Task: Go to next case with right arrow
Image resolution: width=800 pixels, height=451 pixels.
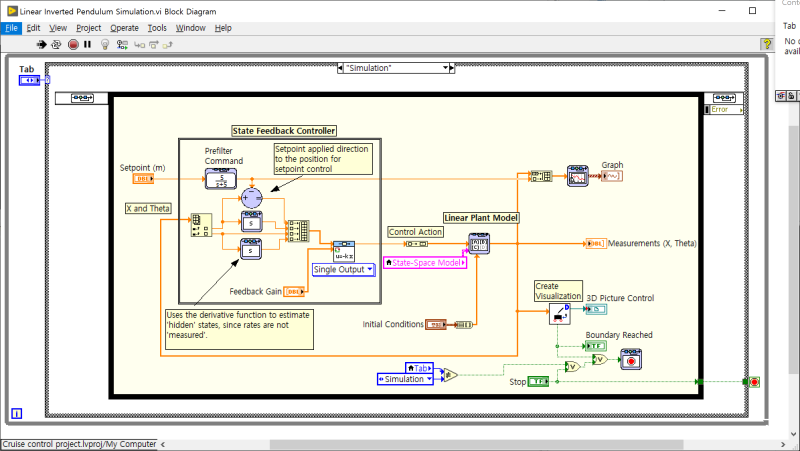Action: tap(452, 68)
